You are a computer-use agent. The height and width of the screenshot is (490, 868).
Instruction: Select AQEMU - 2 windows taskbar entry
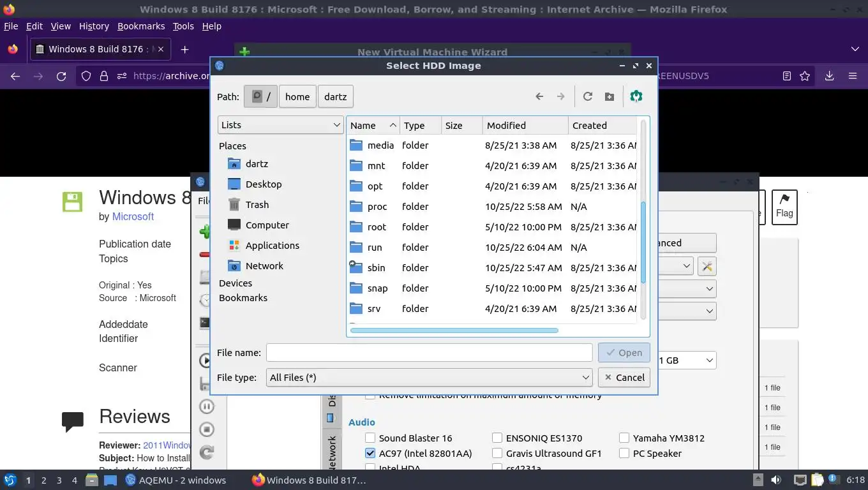tap(176, 480)
